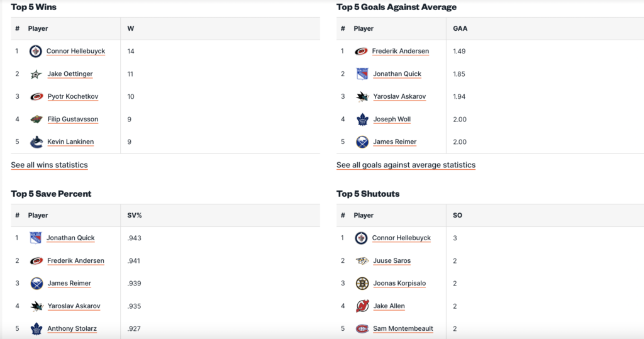Click the Vancouver Canucks logo beside Kevin Lankinen
644x339 pixels.
click(36, 142)
